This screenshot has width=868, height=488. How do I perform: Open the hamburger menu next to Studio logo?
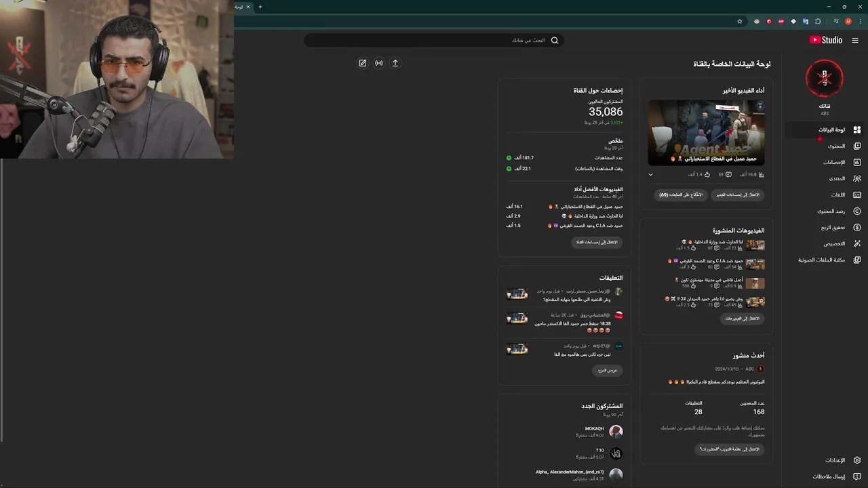tap(855, 40)
